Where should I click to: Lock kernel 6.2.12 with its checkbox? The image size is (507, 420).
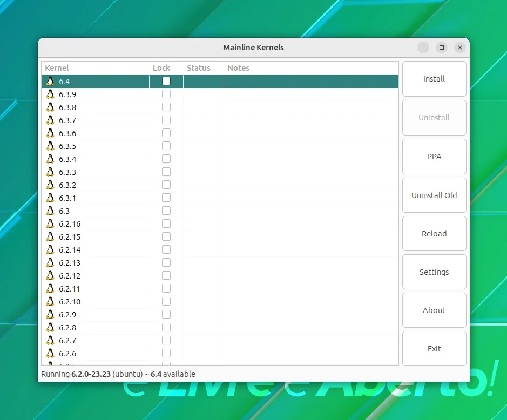pyautogui.click(x=166, y=275)
